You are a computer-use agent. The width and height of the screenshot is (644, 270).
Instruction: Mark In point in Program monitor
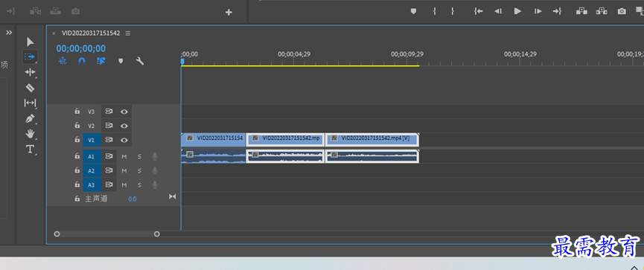point(434,11)
